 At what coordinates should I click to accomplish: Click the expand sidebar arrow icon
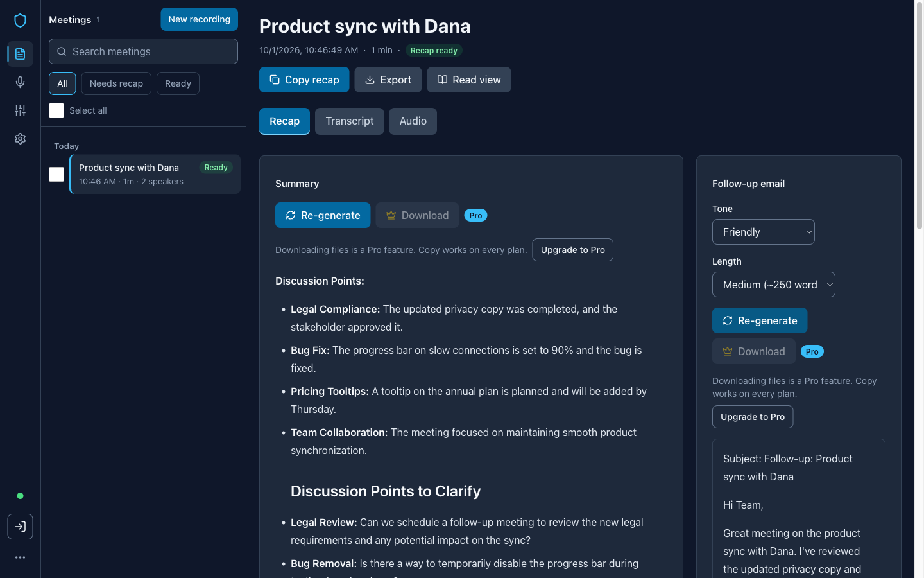20,527
